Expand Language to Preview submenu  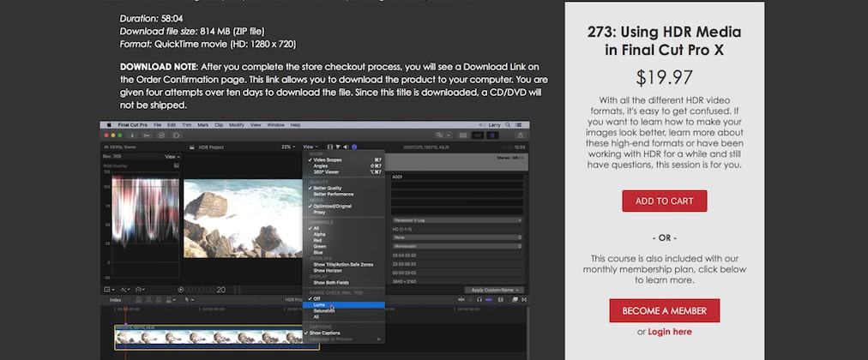click(x=343, y=339)
